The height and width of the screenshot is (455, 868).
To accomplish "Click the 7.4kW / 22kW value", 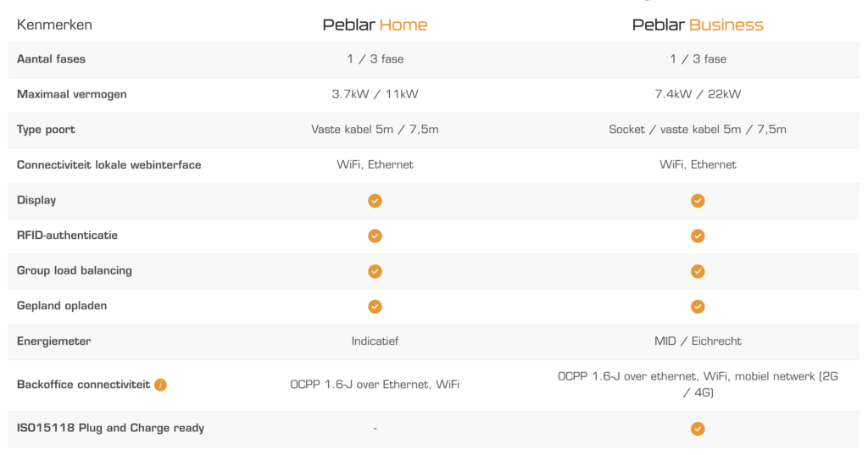I will click(698, 94).
